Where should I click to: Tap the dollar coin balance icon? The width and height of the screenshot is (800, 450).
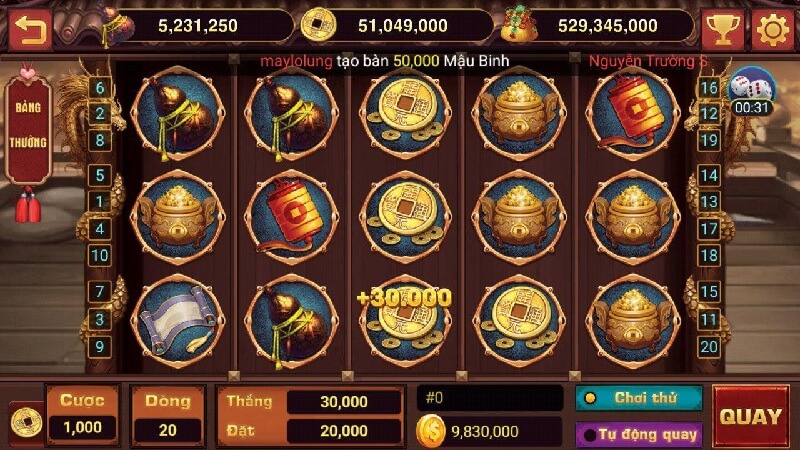point(431,431)
